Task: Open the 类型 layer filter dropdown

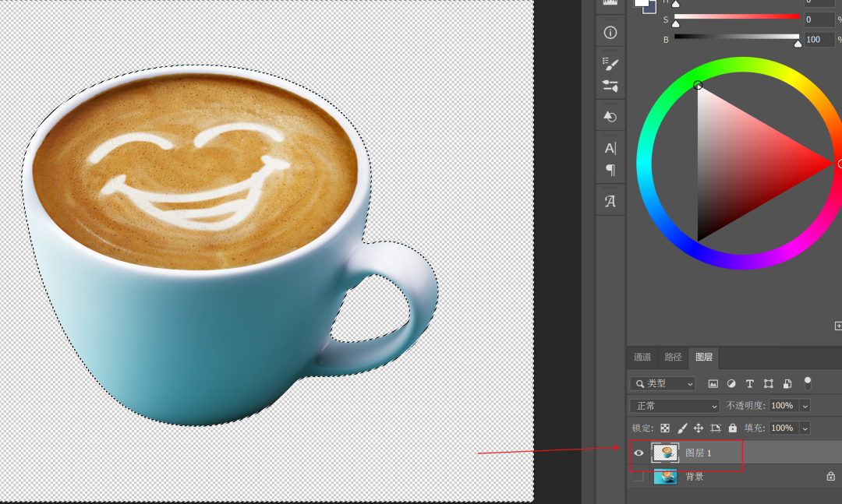Action: (663, 384)
